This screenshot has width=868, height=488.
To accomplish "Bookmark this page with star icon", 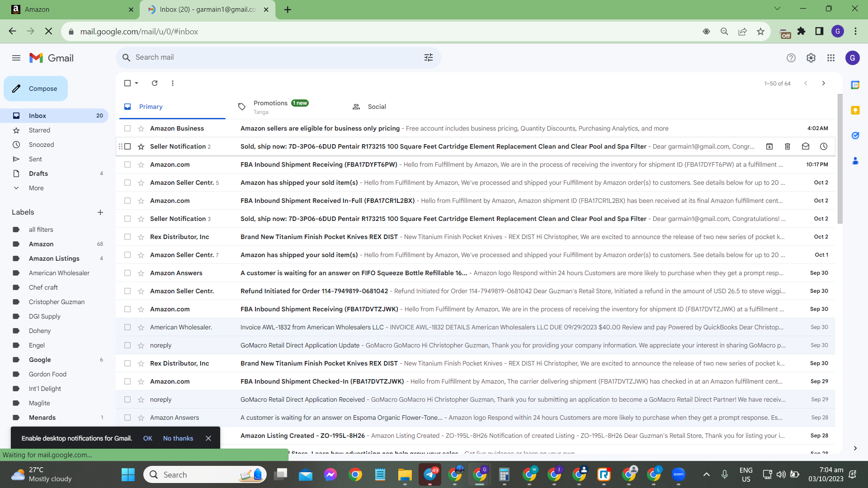I will point(761,31).
